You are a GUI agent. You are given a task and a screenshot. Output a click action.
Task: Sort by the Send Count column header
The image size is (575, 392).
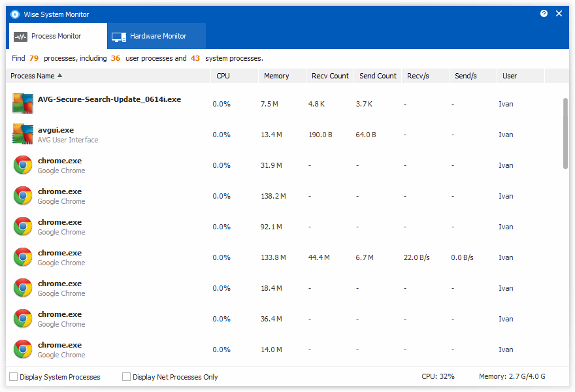(378, 76)
